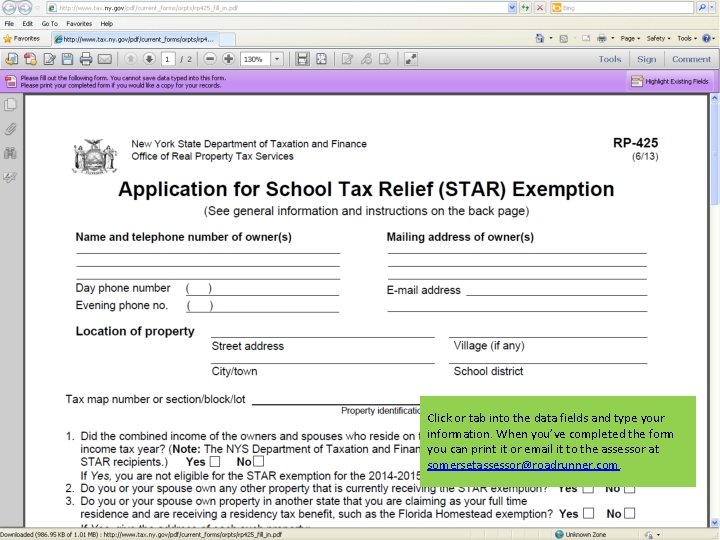
Task: Open the signatures panel icon in sidebar
Action: (10, 177)
